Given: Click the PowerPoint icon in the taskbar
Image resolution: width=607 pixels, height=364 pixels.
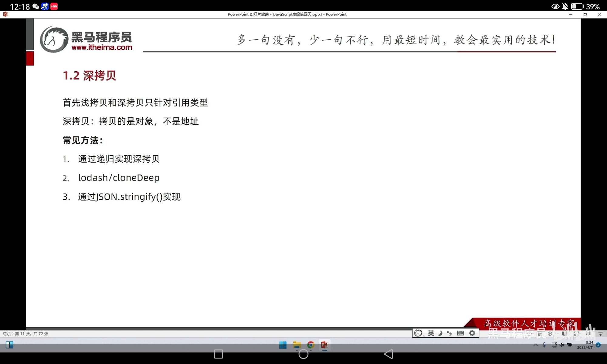Looking at the screenshot, I should [x=324, y=345].
